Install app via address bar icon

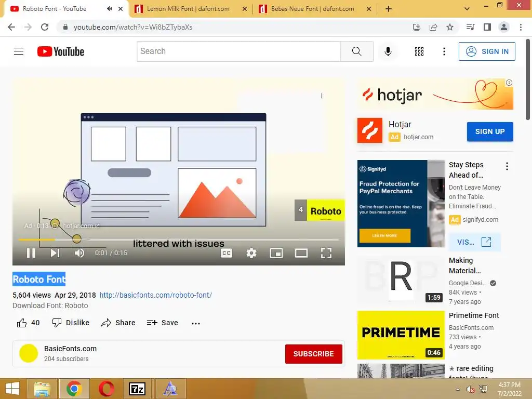[x=416, y=27]
